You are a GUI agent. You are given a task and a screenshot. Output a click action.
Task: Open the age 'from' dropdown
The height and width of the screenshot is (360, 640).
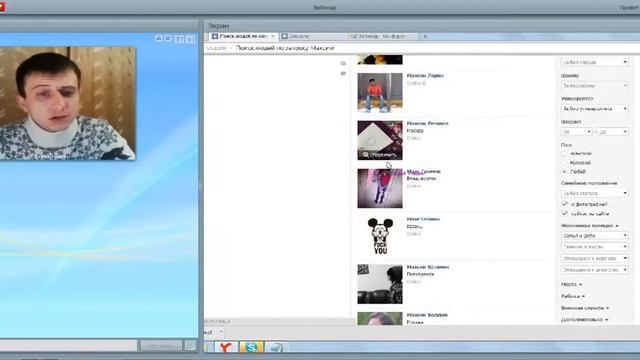[x=577, y=132]
